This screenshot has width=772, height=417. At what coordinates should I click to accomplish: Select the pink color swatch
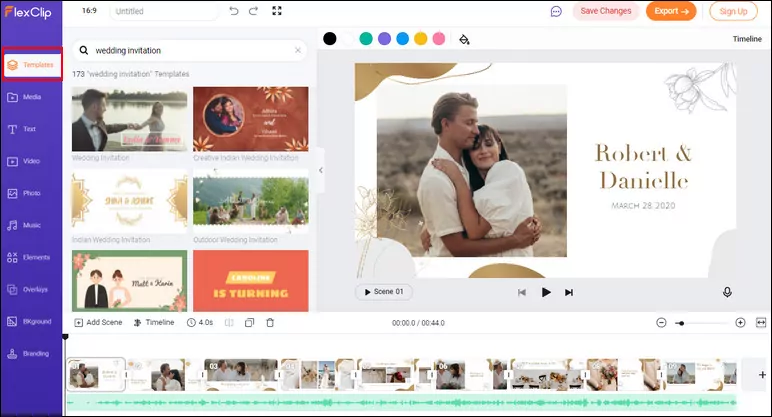(439, 38)
